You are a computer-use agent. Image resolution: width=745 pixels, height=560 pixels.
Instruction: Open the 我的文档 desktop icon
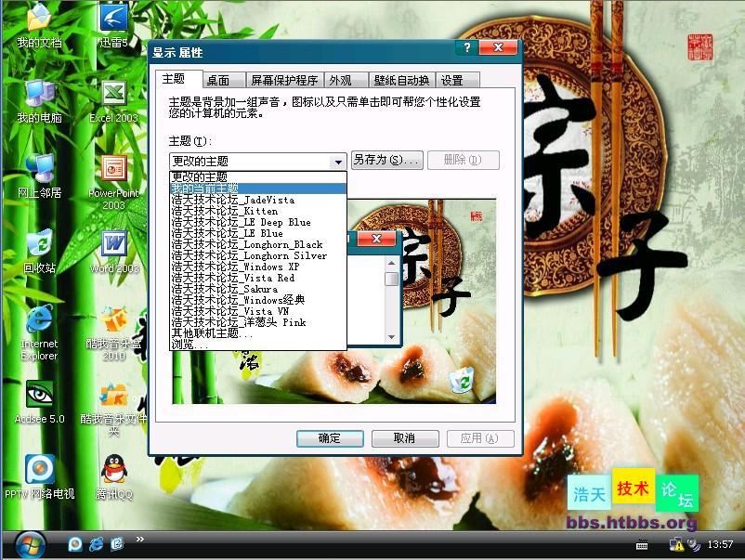(39, 26)
